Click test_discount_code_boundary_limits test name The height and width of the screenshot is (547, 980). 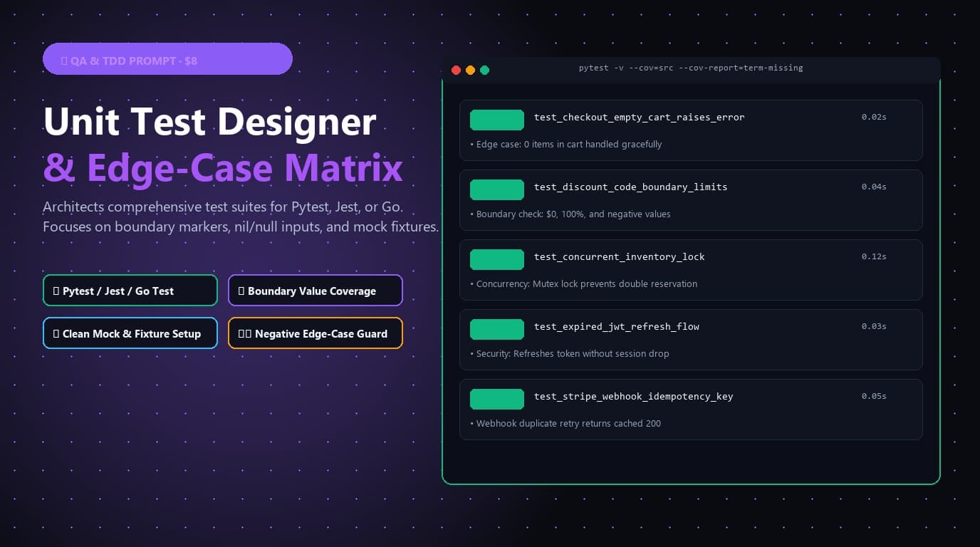point(631,187)
